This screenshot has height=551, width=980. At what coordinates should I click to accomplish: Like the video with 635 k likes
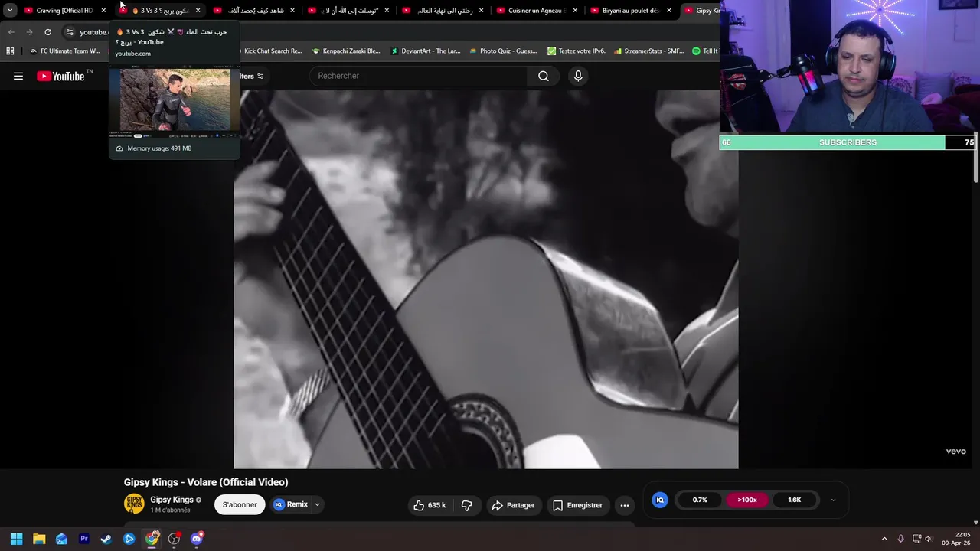tap(429, 505)
